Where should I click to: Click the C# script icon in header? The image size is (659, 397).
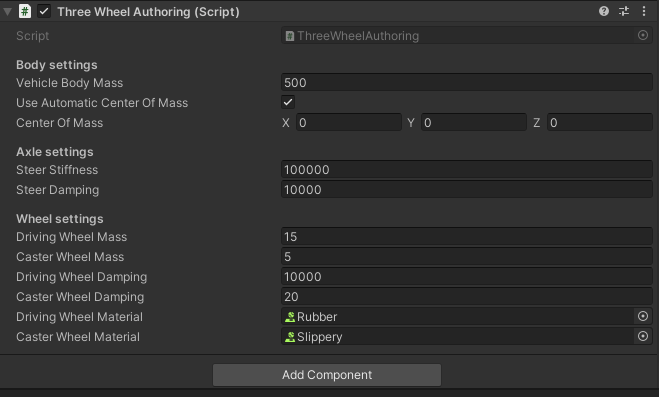[25, 11]
